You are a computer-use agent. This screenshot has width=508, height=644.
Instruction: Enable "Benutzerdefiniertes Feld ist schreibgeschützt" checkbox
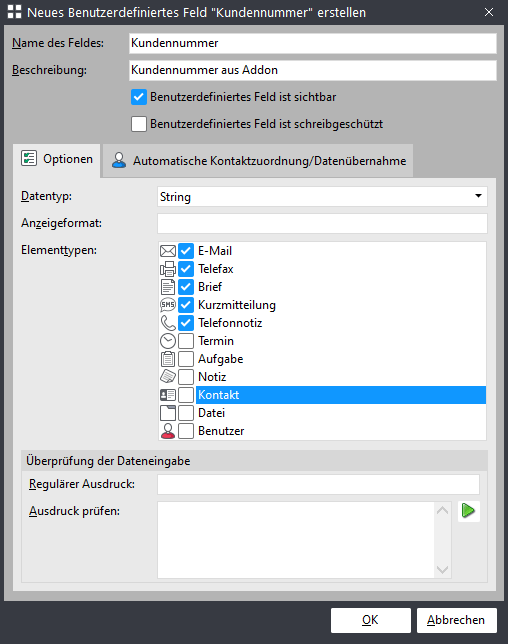[x=139, y=124]
